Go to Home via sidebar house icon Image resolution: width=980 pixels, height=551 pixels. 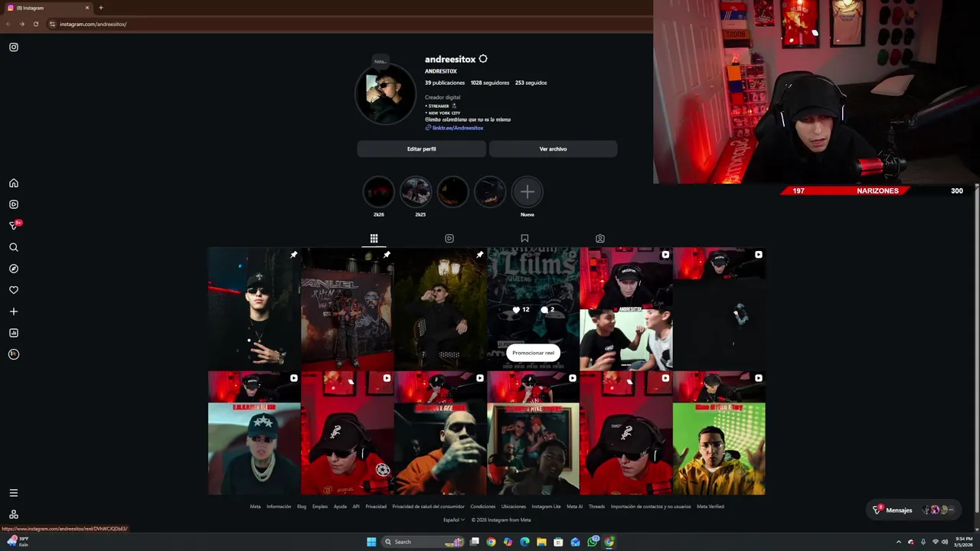(x=14, y=183)
